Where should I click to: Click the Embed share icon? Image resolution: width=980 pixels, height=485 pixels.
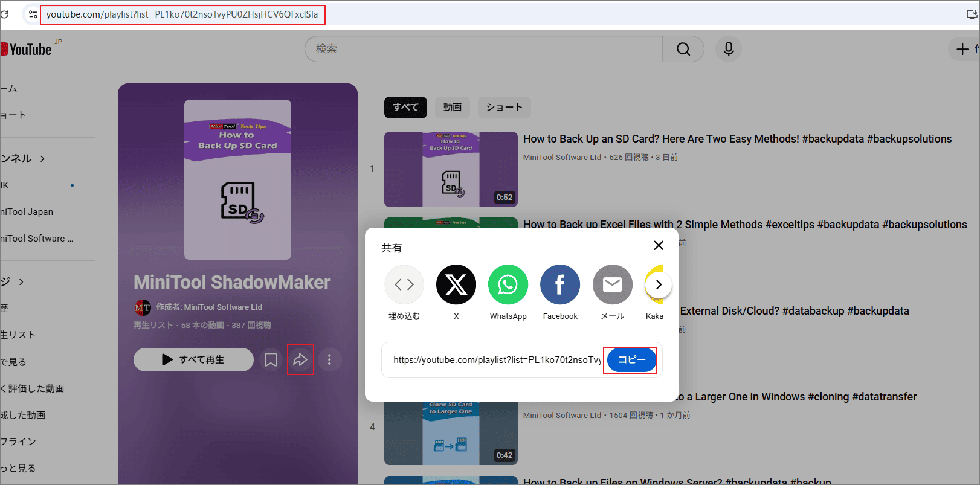pos(404,284)
